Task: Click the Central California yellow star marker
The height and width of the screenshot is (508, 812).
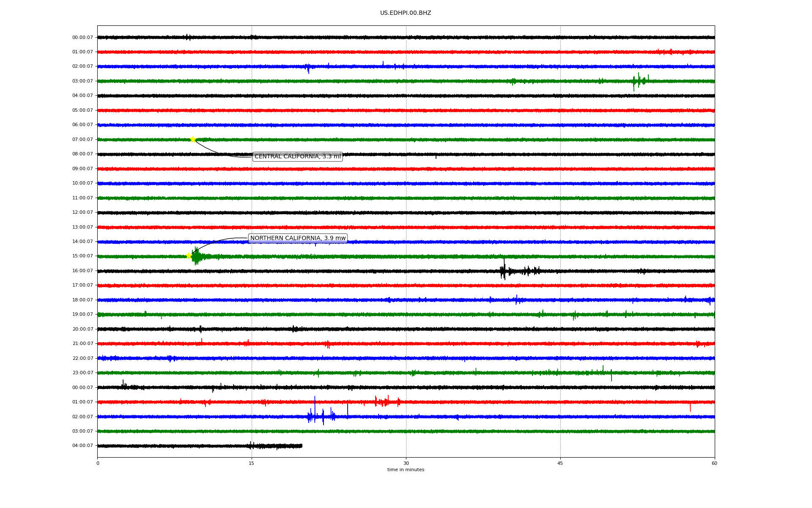Action: coord(193,139)
